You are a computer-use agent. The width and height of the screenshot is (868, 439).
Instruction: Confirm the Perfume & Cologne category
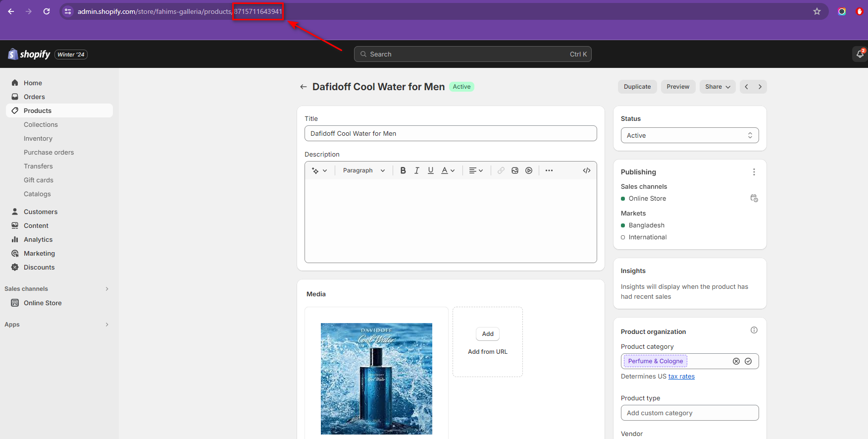pos(748,361)
